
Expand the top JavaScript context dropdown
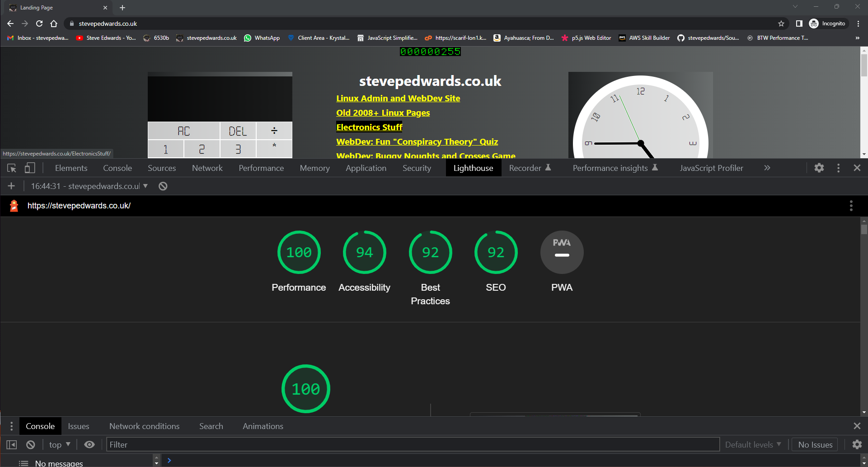(60, 445)
